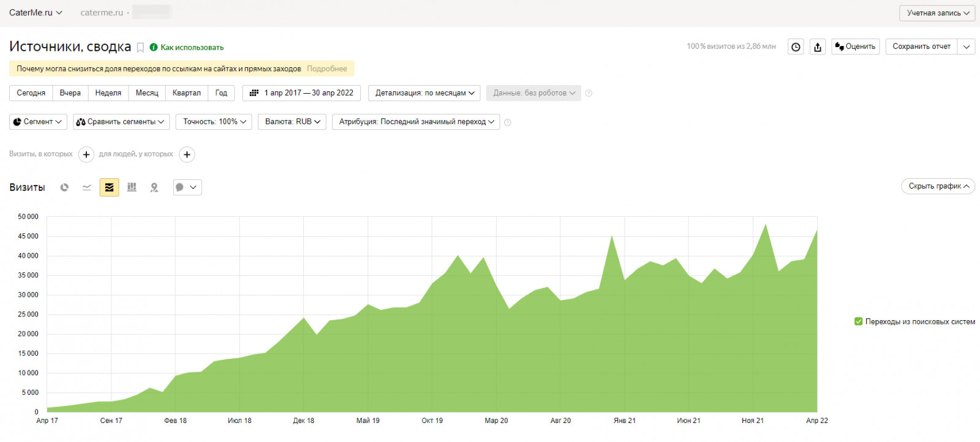Click the help icon next to Атрибуция

click(507, 122)
